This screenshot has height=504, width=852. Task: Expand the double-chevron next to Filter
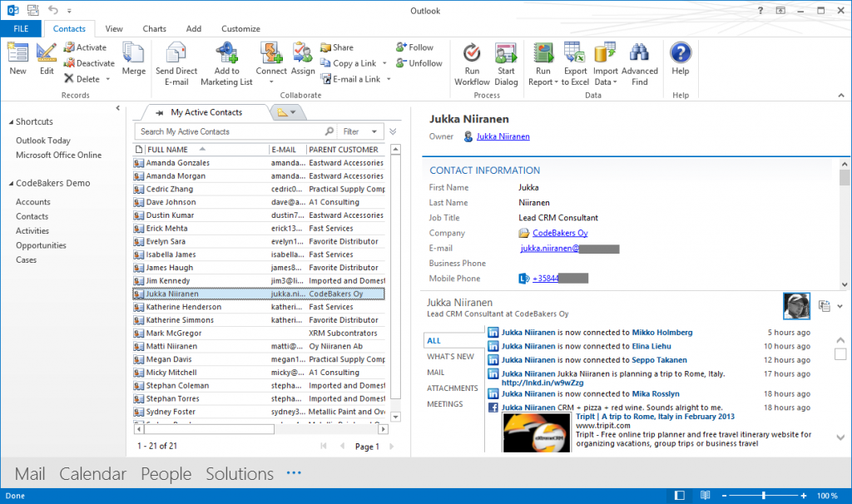pos(393,131)
